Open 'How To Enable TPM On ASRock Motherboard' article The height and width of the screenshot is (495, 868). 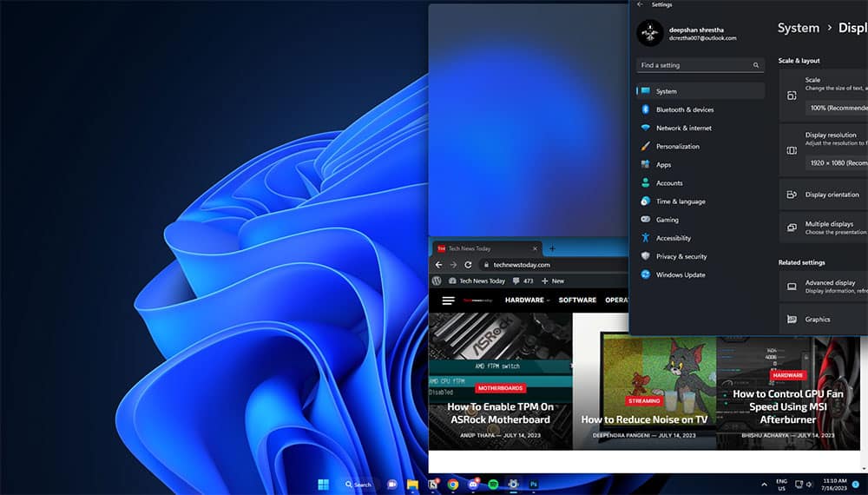click(x=501, y=413)
